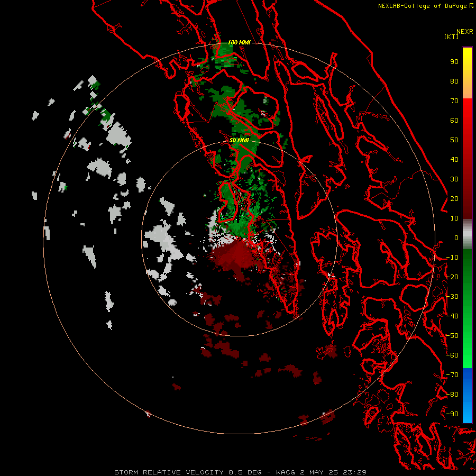Screen dimensions: 476x476
Task: Click the NEXR label above the legend
Action: (x=465, y=32)
